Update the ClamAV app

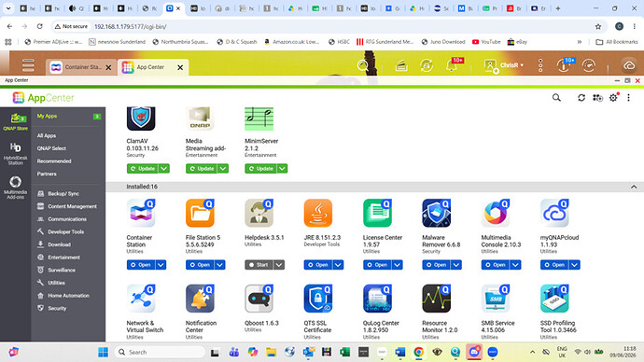[143, 168]
